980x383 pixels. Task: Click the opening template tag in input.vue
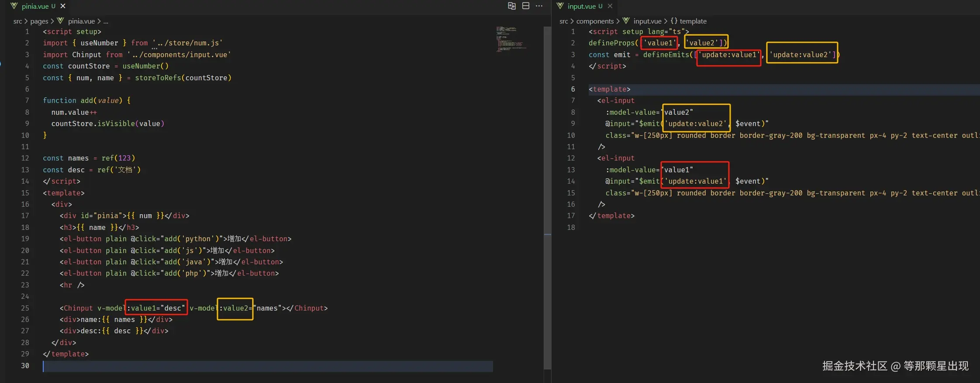(x=610, y=89)
